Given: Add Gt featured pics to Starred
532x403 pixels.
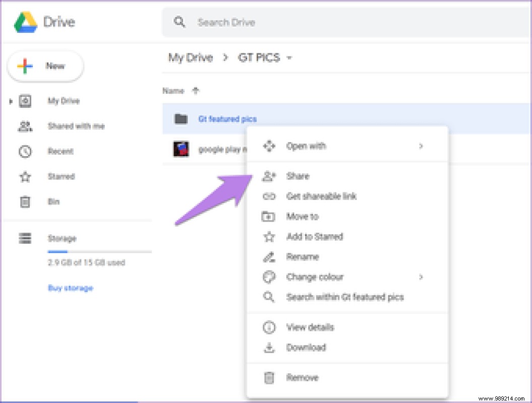Looking at the screenshot, I should pos(314,236).
